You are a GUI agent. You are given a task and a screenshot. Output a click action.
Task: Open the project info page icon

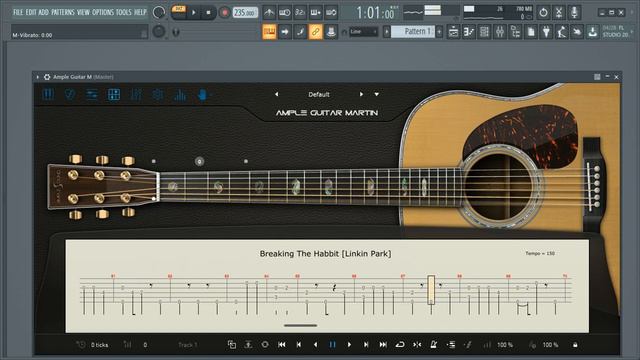(531, 31)
